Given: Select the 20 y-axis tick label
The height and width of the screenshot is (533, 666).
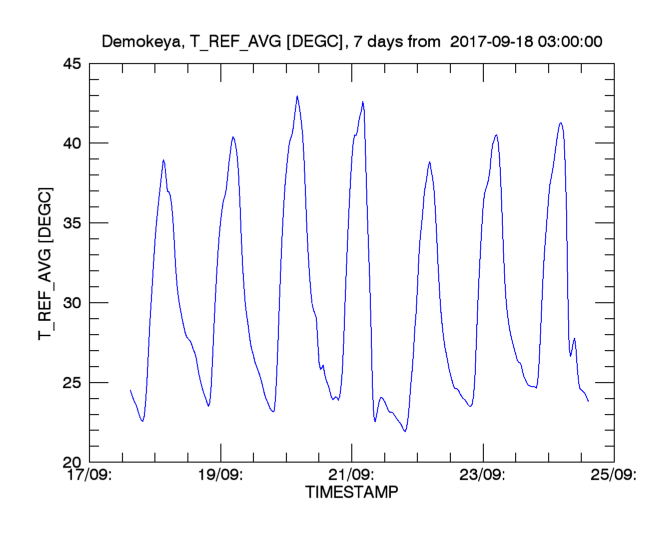Looking at the screenshot, I should pyautogui.click(x=73, y=463).
